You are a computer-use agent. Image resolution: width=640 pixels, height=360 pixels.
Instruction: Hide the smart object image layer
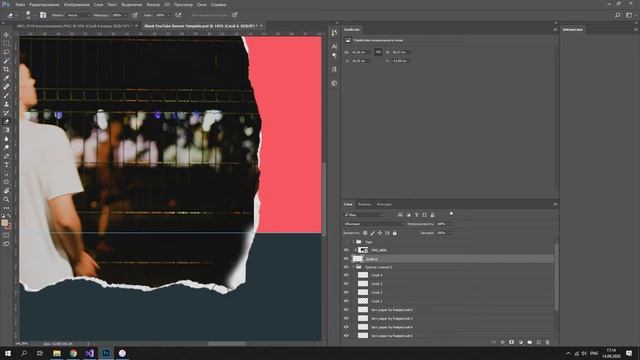tap(346, 250)
